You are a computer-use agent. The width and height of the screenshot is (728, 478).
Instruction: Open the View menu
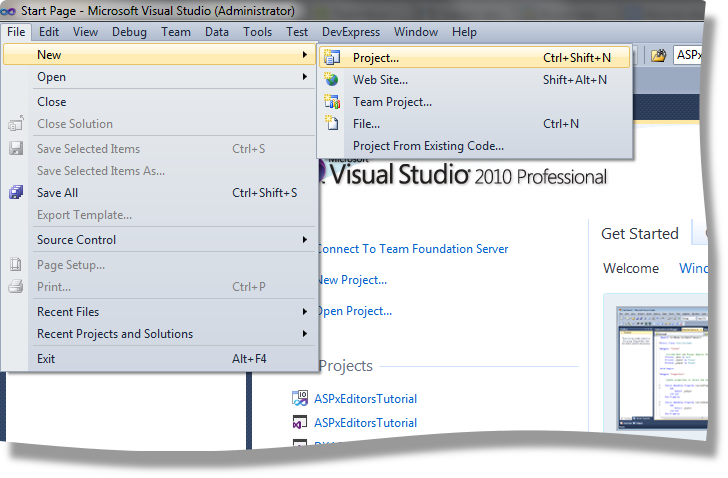85,32
